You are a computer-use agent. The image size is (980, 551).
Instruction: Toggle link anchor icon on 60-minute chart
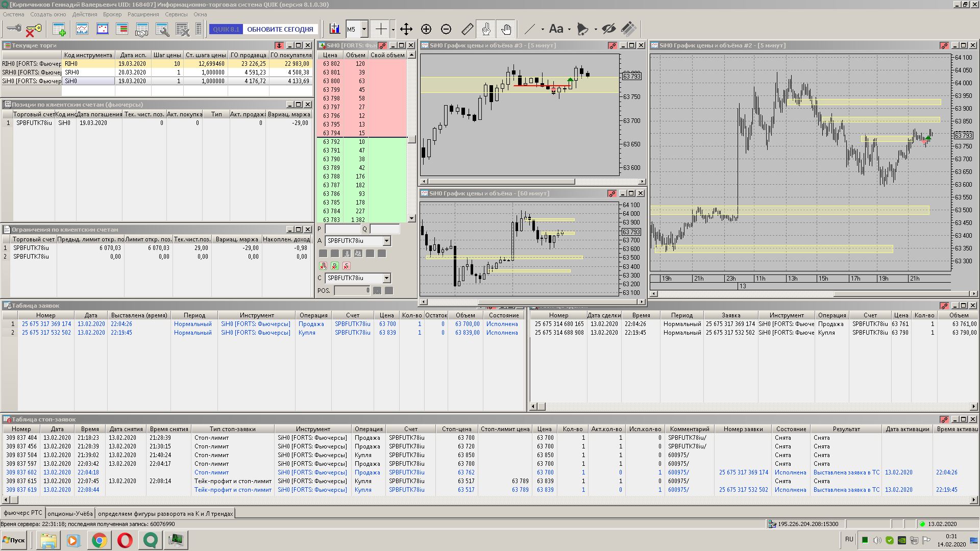(611, 193)
